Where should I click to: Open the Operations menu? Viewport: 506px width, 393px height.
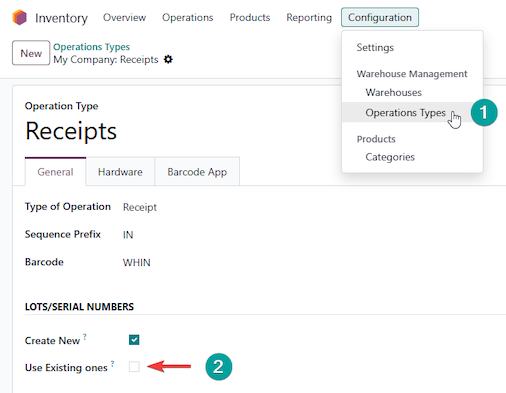[188, 17]
